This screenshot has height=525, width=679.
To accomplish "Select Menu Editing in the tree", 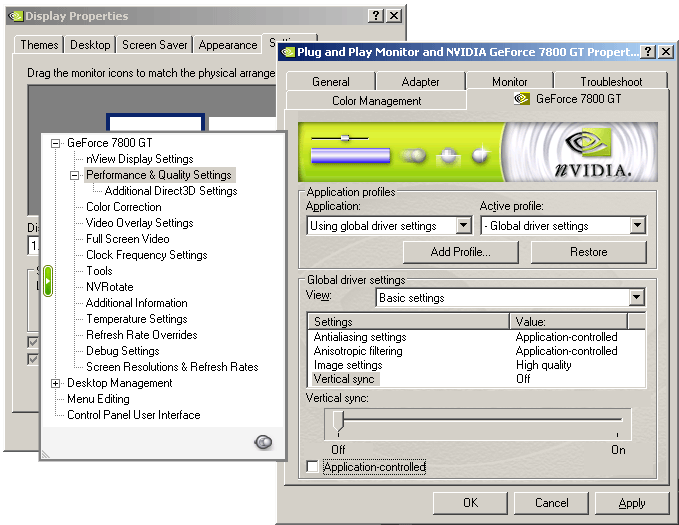I will point(98,399).
